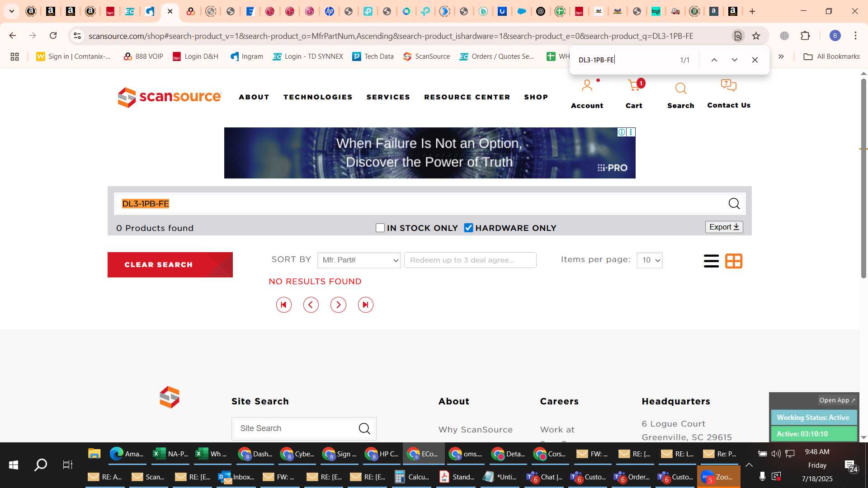Find next match in find bar
The height and width of the screenshot is (488, 868).
point(735,60)
